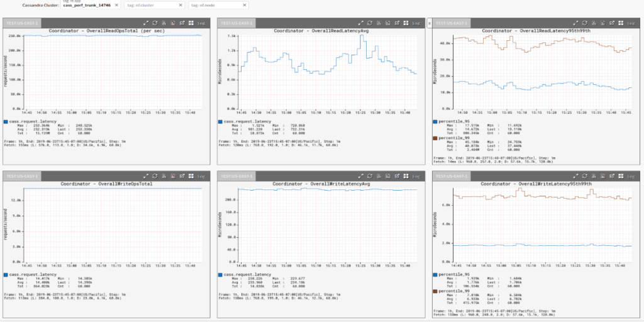644x322 pixels.
Task: Click grid icon on OverallReadOpsTotal panel
Action: tap(191, 23)
